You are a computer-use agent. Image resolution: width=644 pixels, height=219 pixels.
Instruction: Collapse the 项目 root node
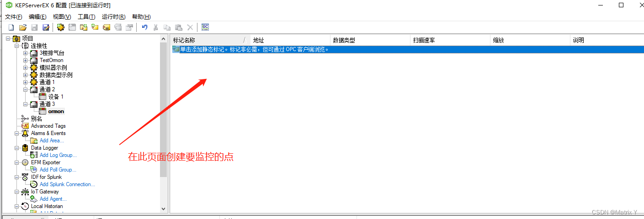point(8,38)
